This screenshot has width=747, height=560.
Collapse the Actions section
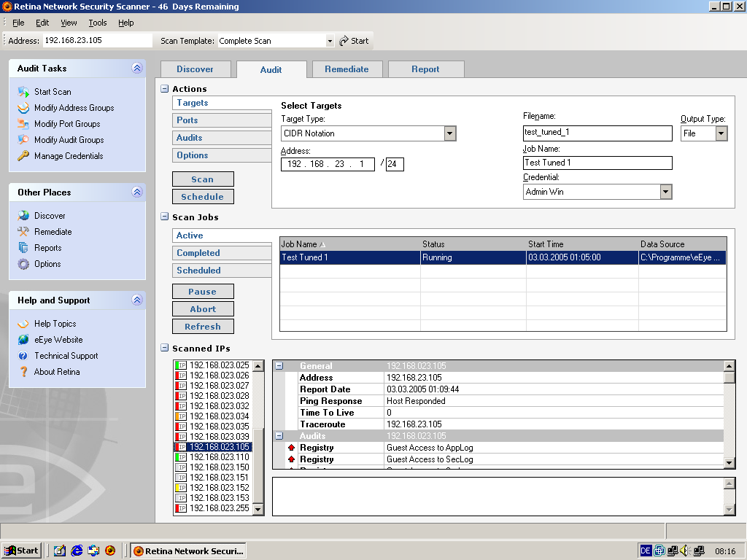coord(164,88)
